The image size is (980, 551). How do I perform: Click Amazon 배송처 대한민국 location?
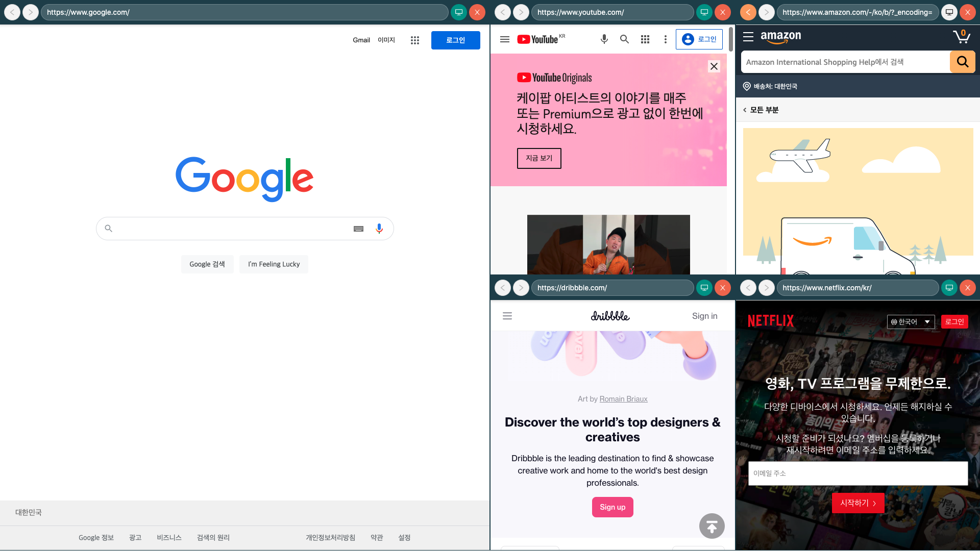coord(770,87)
